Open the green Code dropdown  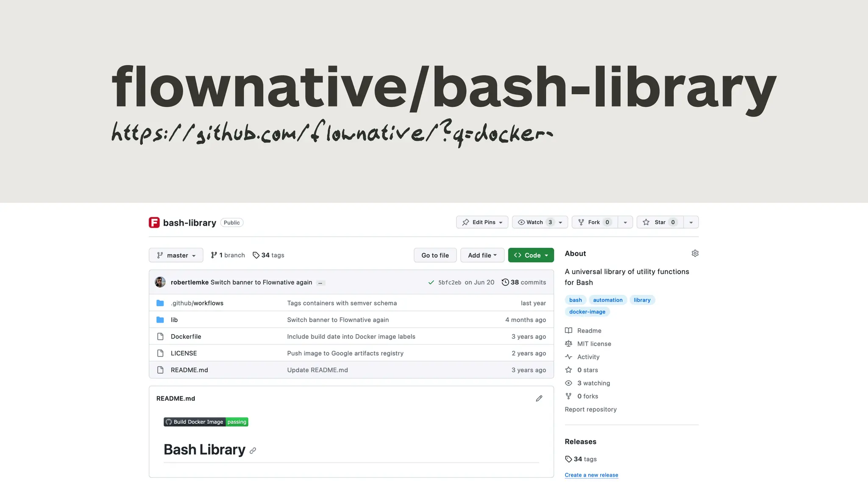531,255
